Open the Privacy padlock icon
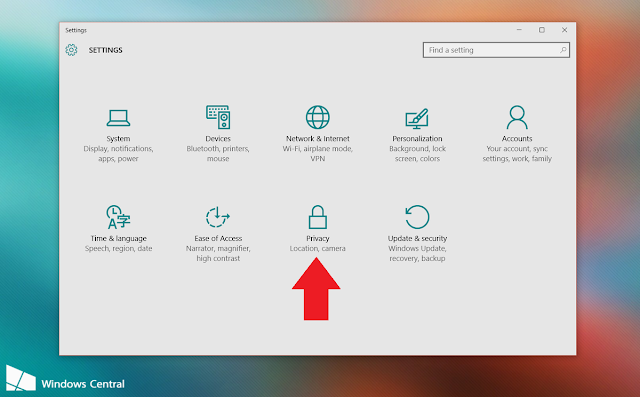 click(318, 217)
